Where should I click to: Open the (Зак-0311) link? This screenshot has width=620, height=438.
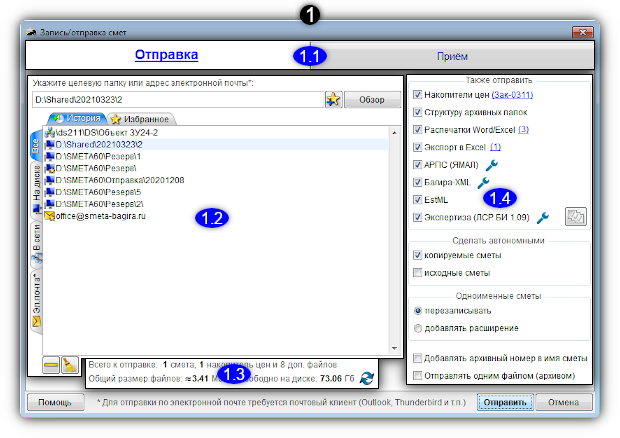point(512,95)
